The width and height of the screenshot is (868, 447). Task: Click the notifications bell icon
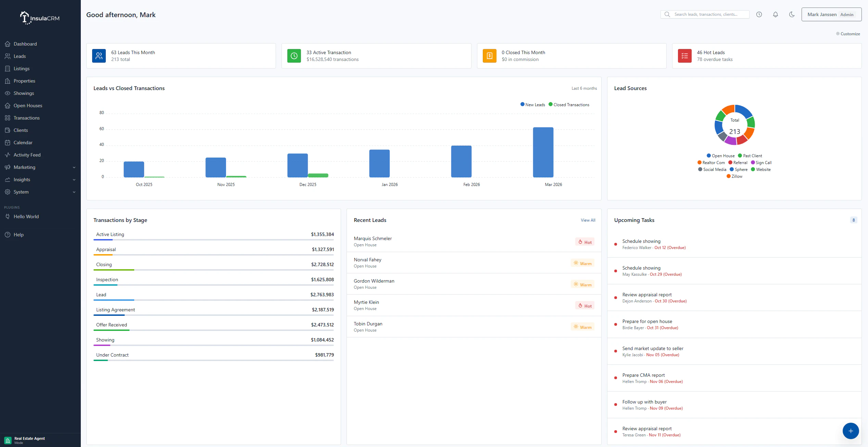point(775,14)
